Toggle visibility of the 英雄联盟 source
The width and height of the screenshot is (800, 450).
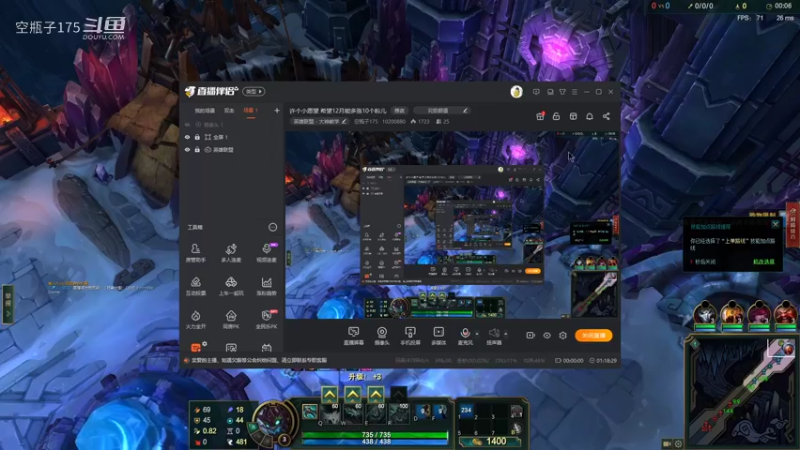click(x=187, y=150)
